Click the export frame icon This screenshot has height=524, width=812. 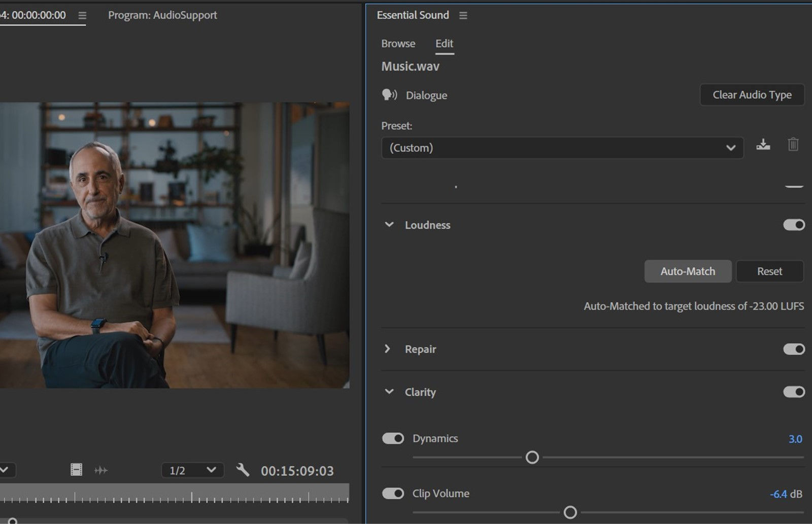point(76,470)
